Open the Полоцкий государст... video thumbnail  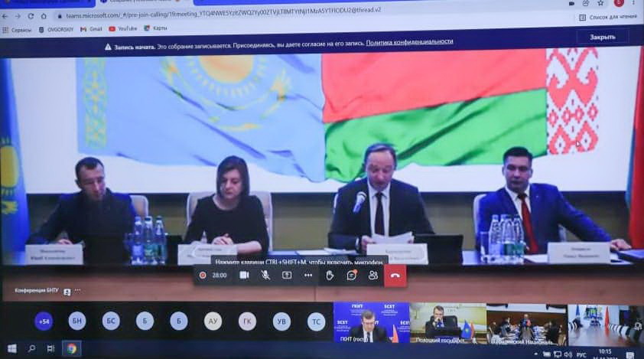[448, 324]
